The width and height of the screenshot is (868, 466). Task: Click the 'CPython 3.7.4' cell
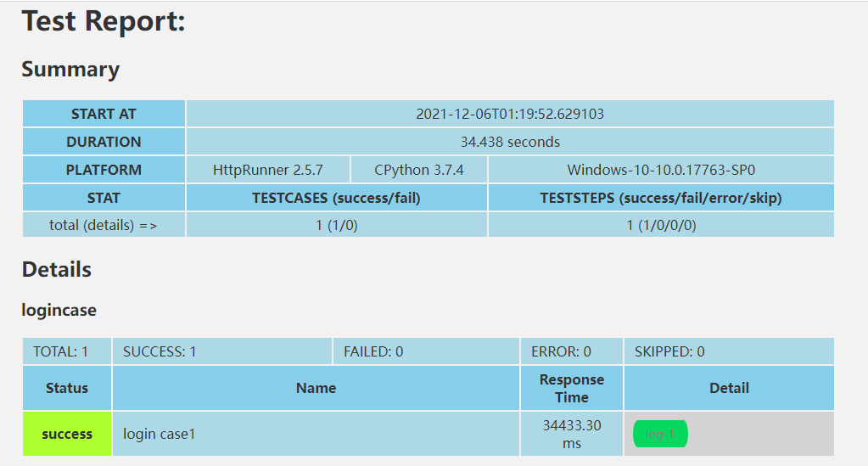419,170
